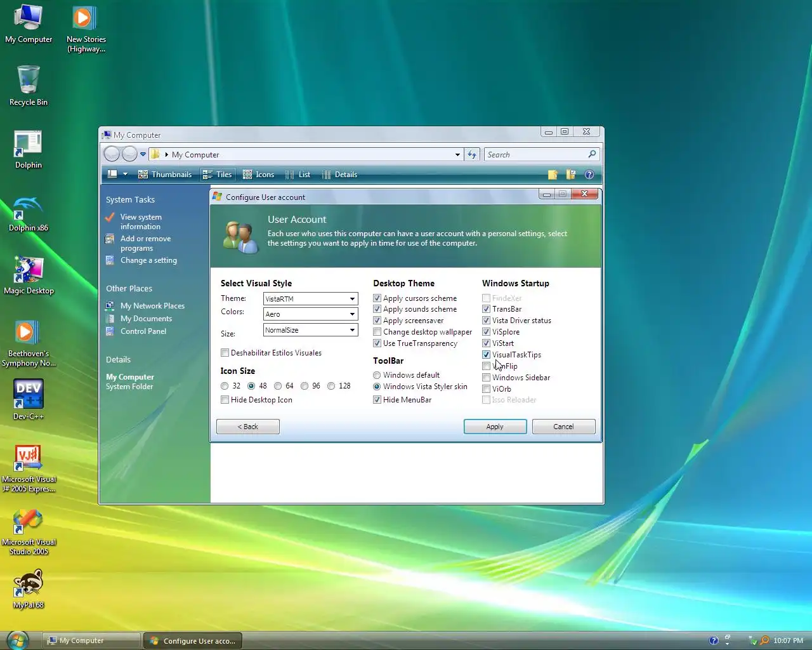Uncheck TransBar startup option
Screen dimensions: 812x650
click(x=486, y=309)
